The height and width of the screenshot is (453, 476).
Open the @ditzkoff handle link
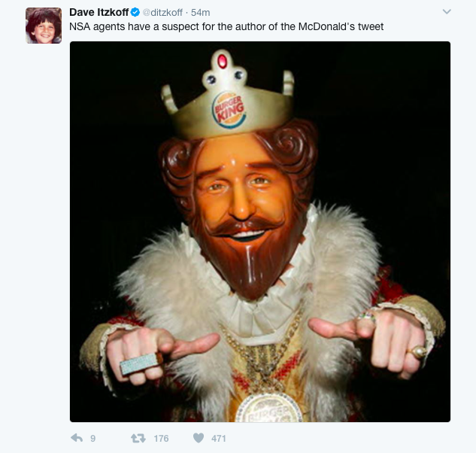tap(163, 12)
